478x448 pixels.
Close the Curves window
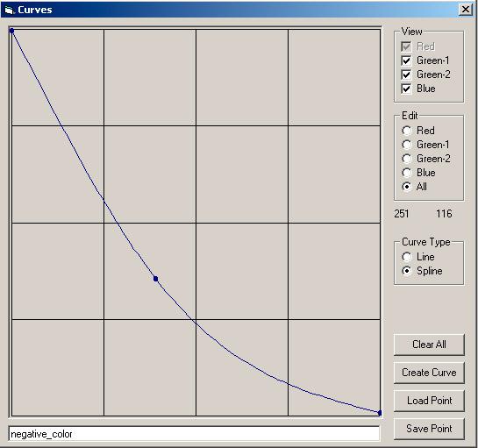point(466,10)
